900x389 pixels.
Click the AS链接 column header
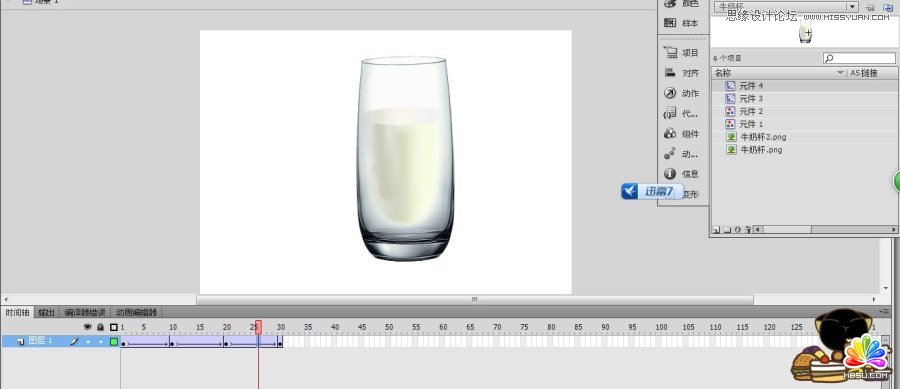click(x=872, y=73)
